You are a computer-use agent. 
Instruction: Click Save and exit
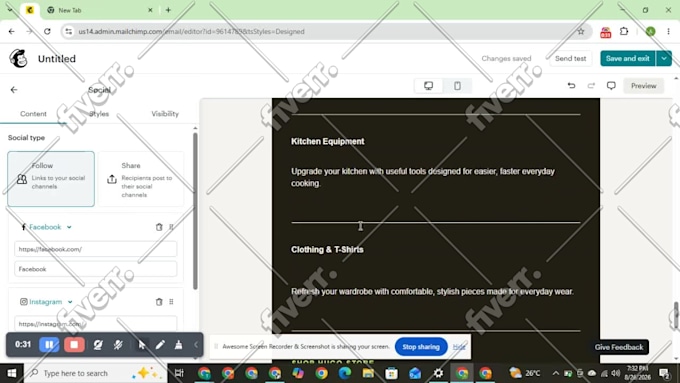click(x=628, y=59)
